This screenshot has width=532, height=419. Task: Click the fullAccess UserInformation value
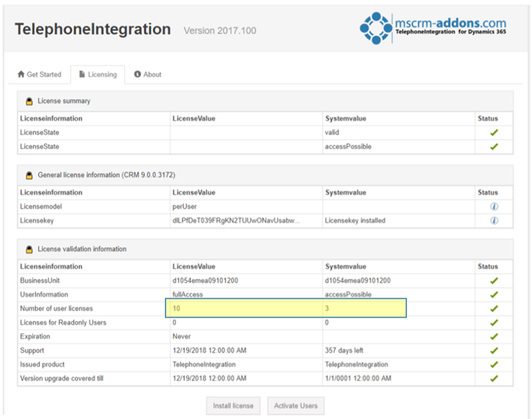point(188,295)
